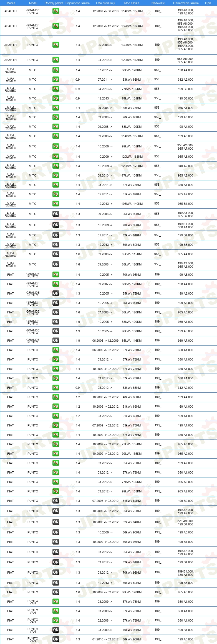Click the Rodzaj paliwa column header
The height and width of the screenshot is (644, 217).
54,3
